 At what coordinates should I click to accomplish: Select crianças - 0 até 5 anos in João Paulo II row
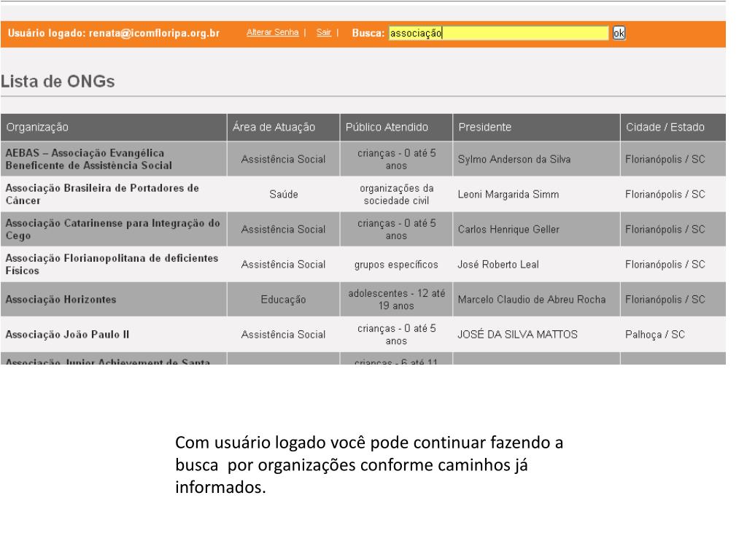(396, 334)
